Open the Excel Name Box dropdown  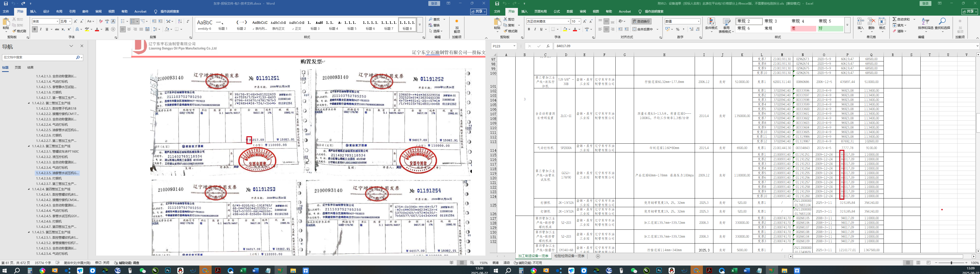(514, 46)
